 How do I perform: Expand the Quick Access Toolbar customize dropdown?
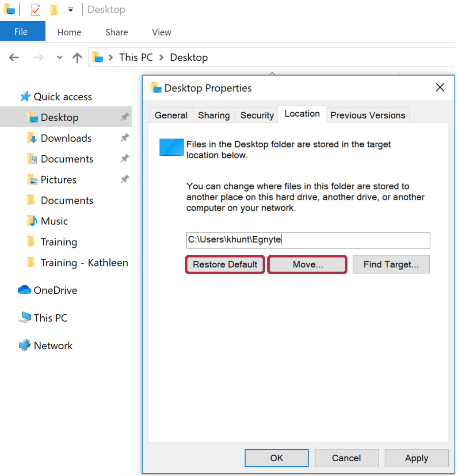[71, 9]
